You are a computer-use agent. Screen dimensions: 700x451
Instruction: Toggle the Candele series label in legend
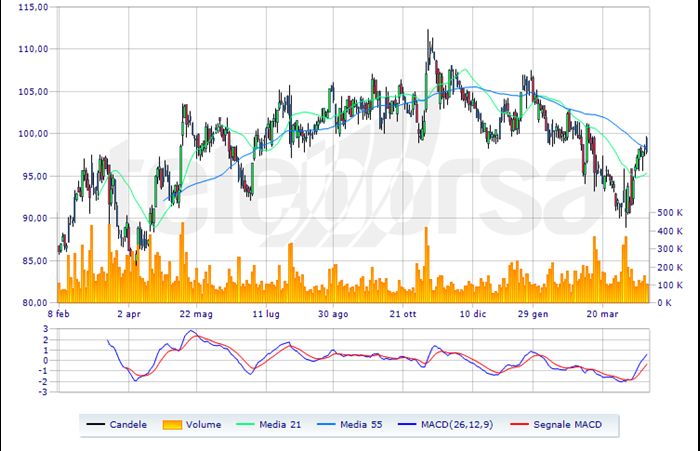click(130, 424)
